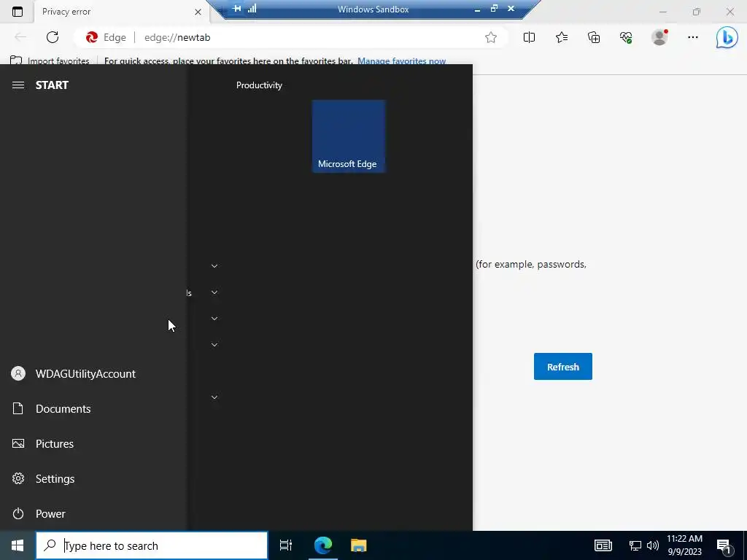Click the Import favorites link
This screenshot has width=747, height=560.
pos(50,61)
